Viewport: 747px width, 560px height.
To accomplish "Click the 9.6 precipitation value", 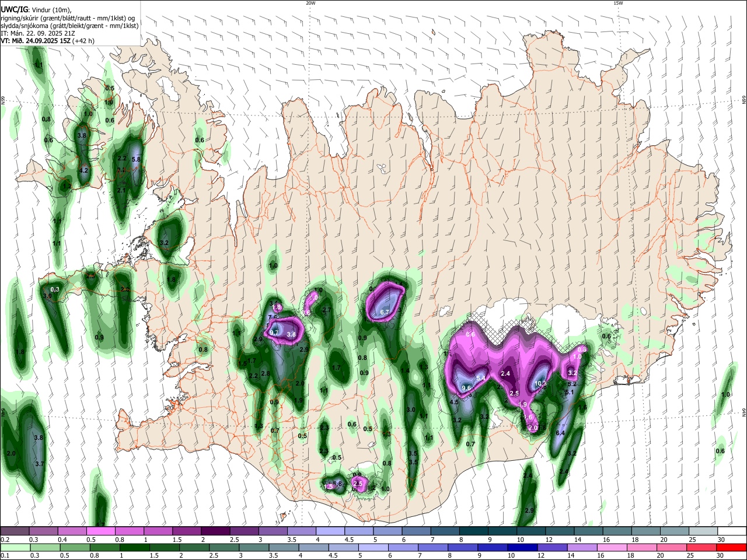I will point(466,388).
